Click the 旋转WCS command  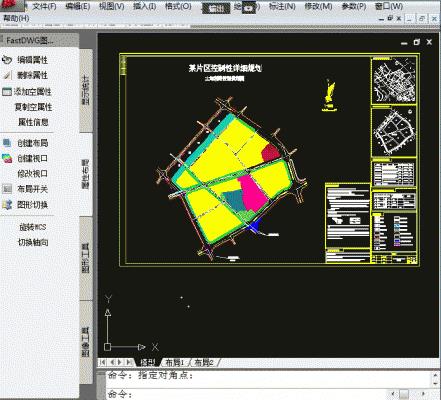[x=33, y=227]
